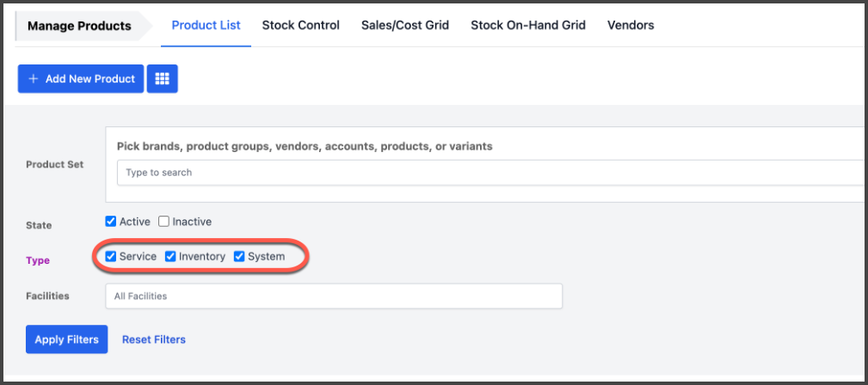Viewport: 868px width, 385px height.
Task: Toggle the Service type checkbox
Action: coord(111,257)
